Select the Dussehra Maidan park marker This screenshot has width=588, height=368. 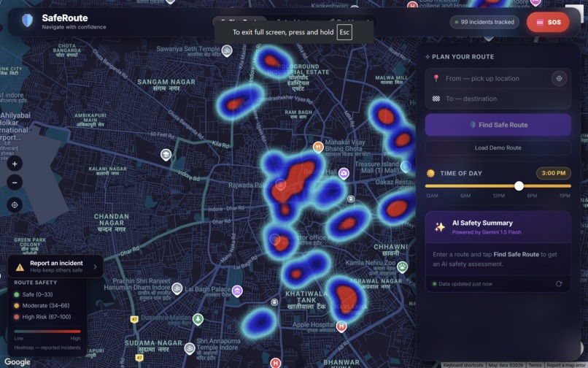click(x=198, y=319)
